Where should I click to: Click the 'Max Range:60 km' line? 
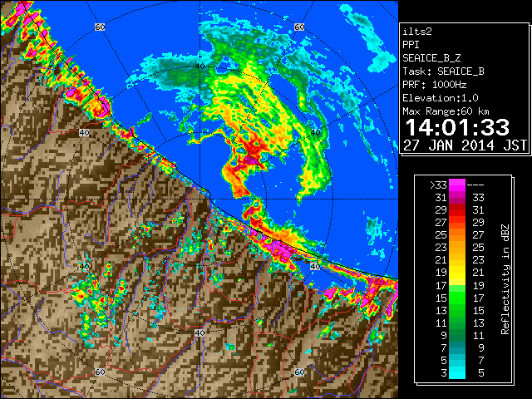[446, 111]
